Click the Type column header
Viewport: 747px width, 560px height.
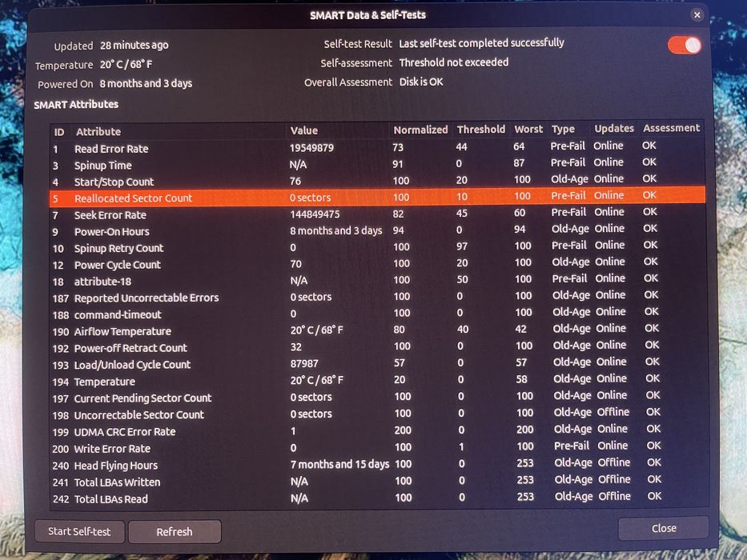569,129
